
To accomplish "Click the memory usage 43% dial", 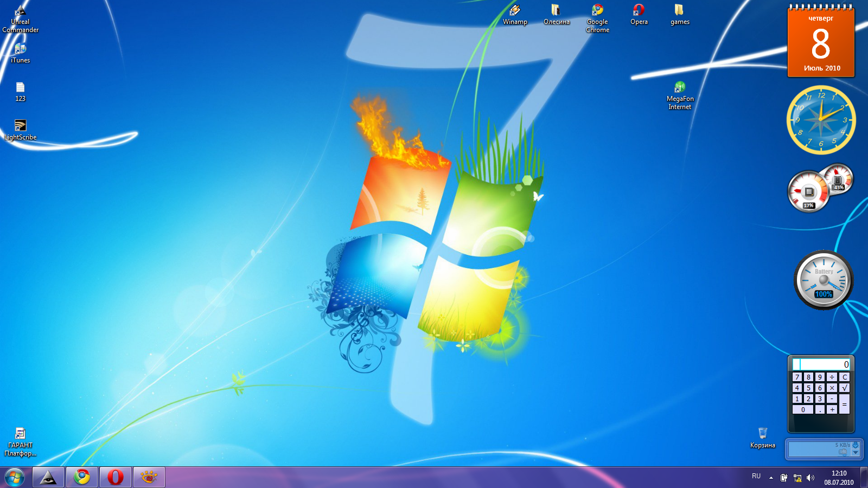I will (839, 179).
